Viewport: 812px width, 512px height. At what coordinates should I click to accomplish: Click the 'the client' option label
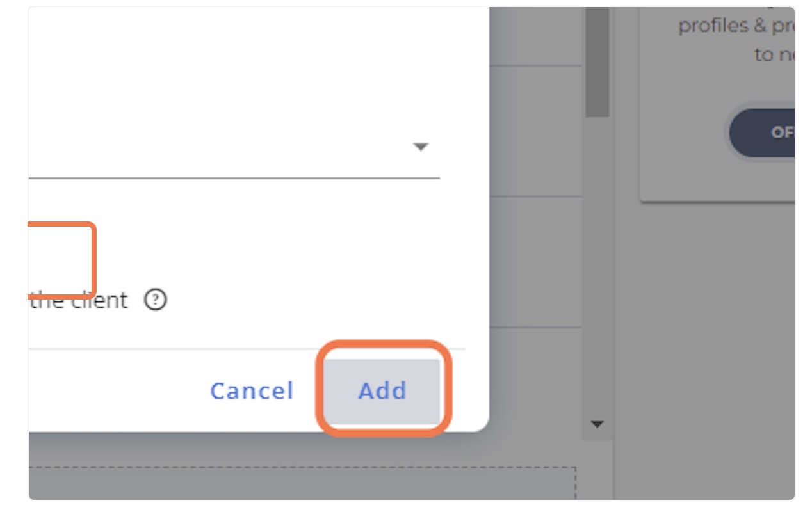click(x=79, y=300)
